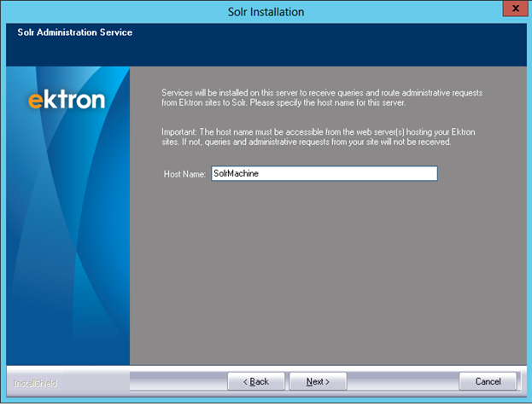Focus the Host Name input field
Screen dimensions: 532x406
click(324, 173)
